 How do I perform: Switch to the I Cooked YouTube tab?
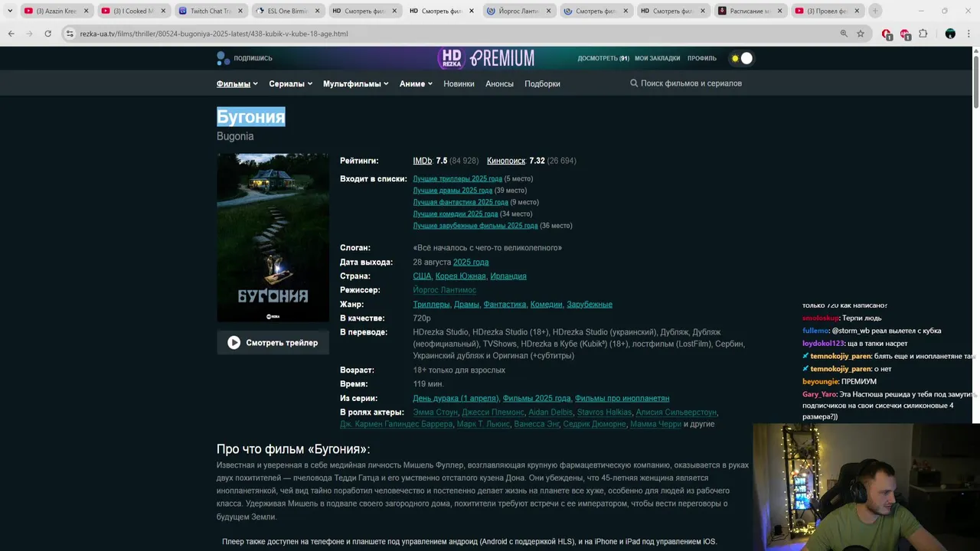click(x=132, y=11)
